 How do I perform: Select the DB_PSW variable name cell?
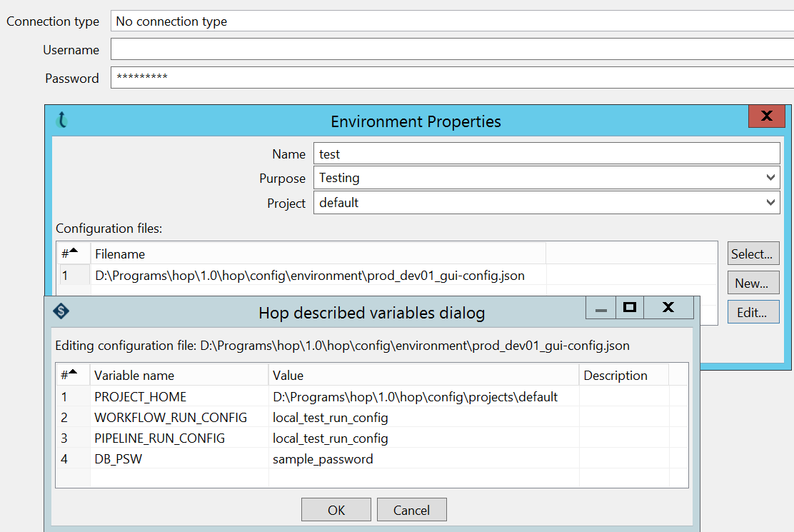[x=179, y=458]
